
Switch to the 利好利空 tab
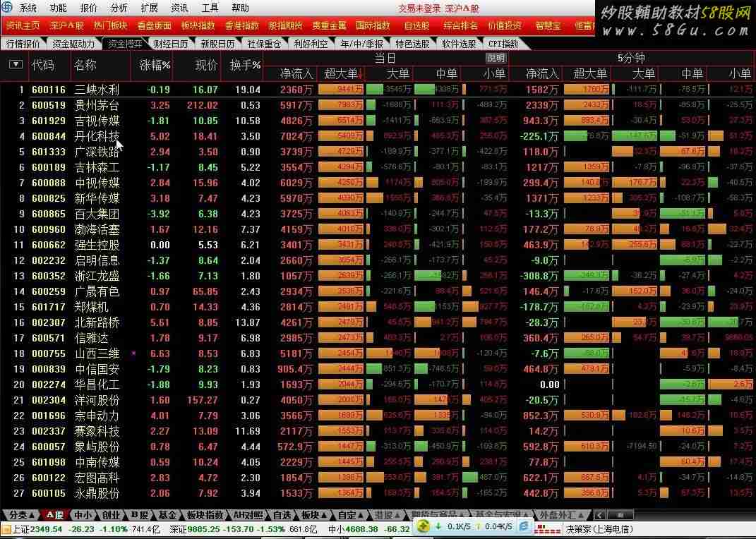[311, 44]
